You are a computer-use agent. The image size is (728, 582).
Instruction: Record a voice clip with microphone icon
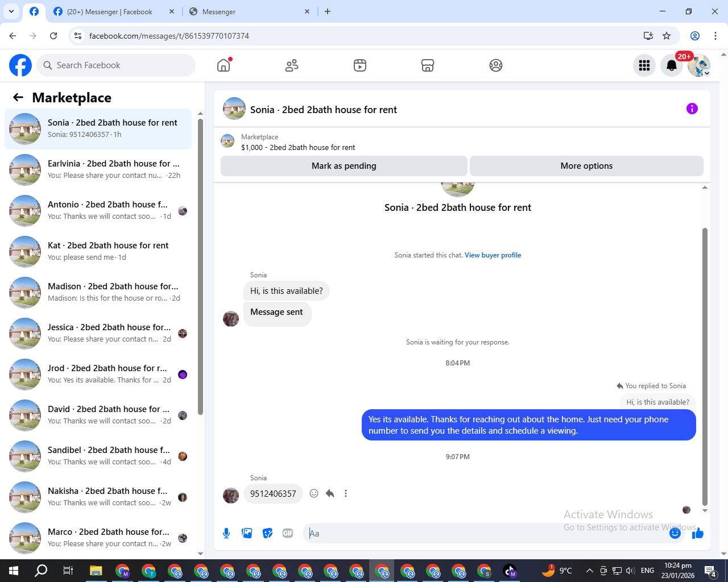226,533
